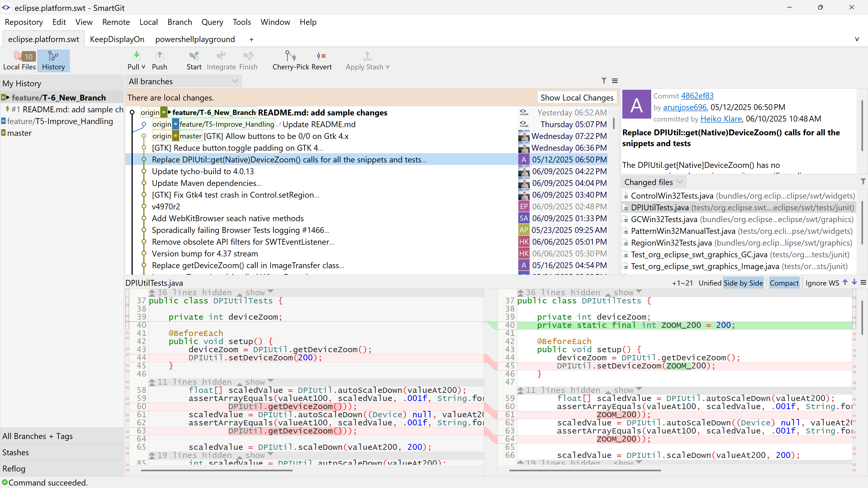Toggle Ignore WS option

(x=822, y=283)
